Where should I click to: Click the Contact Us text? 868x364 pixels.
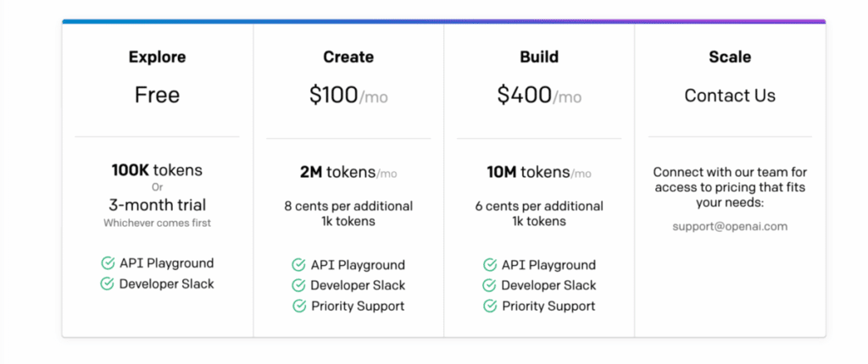(730, 96)
